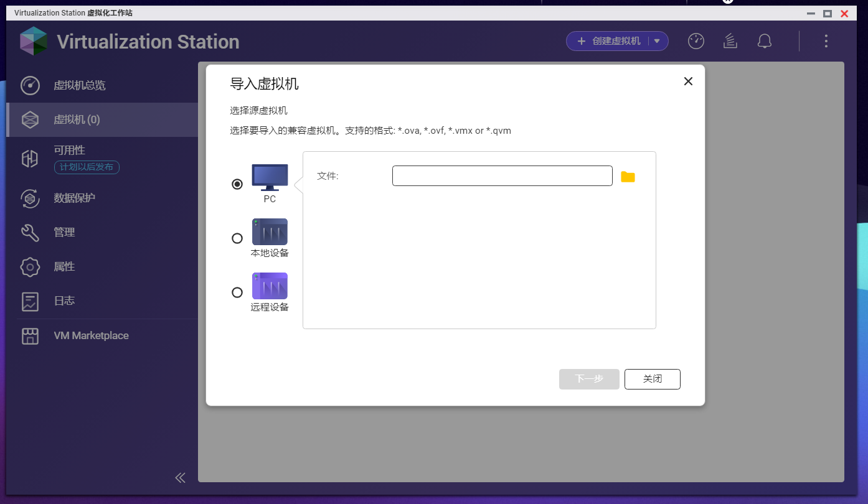Expand the 创建虚拟机 dropdown arrow
868x504 pixels.
tap(657, 41)
